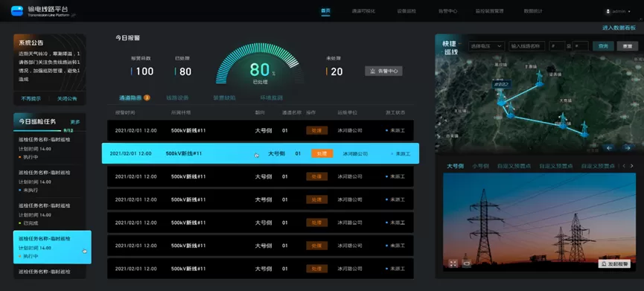The width and height of the screenshot is (644, 291).
Task: Focus the starting tower number # field
Action: click(557, 46)
